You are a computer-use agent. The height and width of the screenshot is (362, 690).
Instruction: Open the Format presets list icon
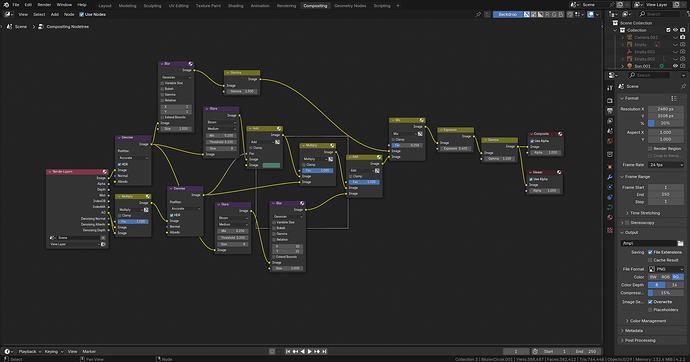point(674,99)
